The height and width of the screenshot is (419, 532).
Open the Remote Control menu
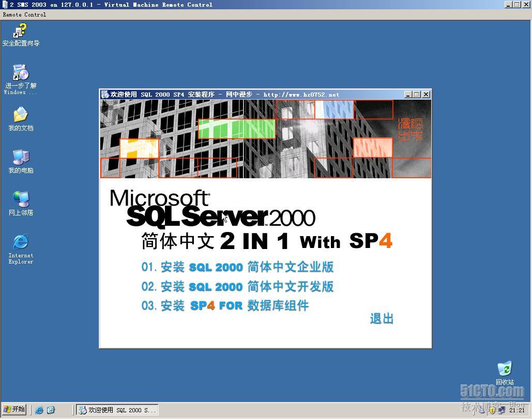point(24,14)
